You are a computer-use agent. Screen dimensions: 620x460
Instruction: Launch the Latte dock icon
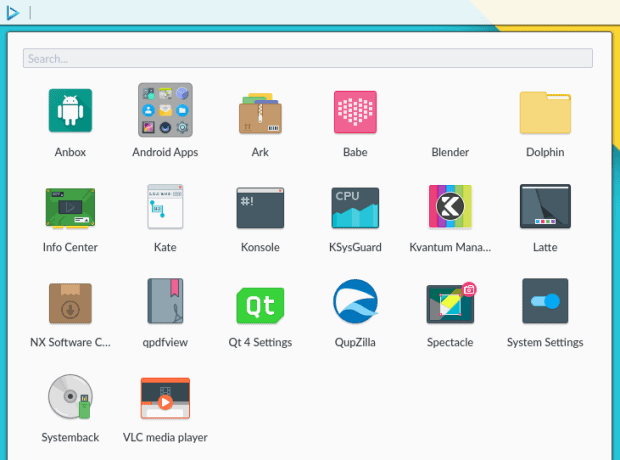[545, 206]
